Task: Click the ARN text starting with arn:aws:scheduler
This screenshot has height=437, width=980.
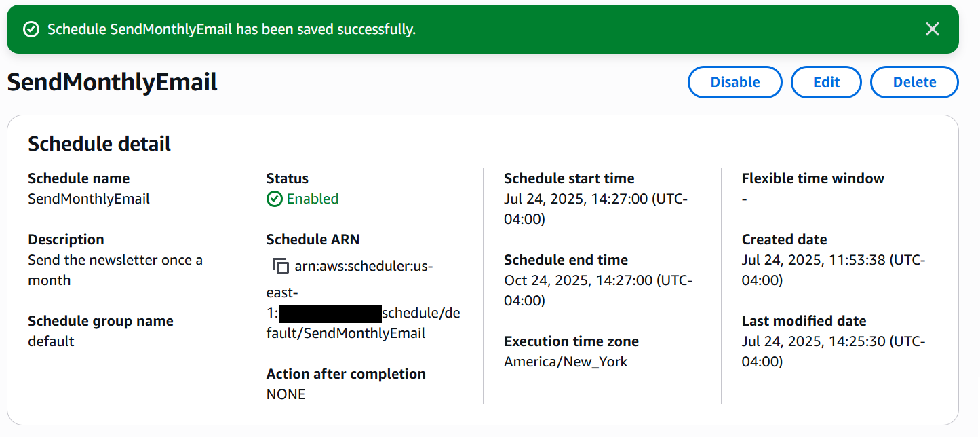Action: click(x=364, y=267)
